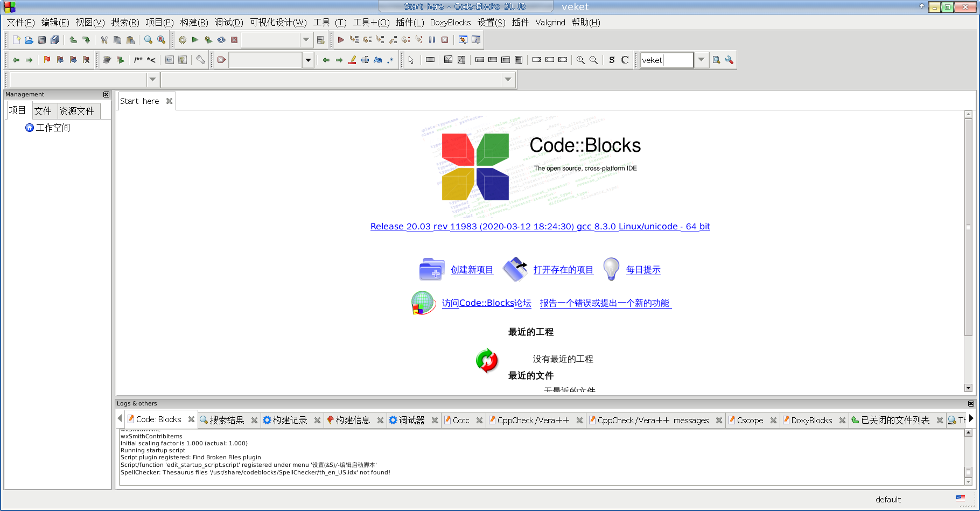Toggle regular expression .* option
This screenshot has height=511, width=980.
pyautogui.click(x=391, y=60)
